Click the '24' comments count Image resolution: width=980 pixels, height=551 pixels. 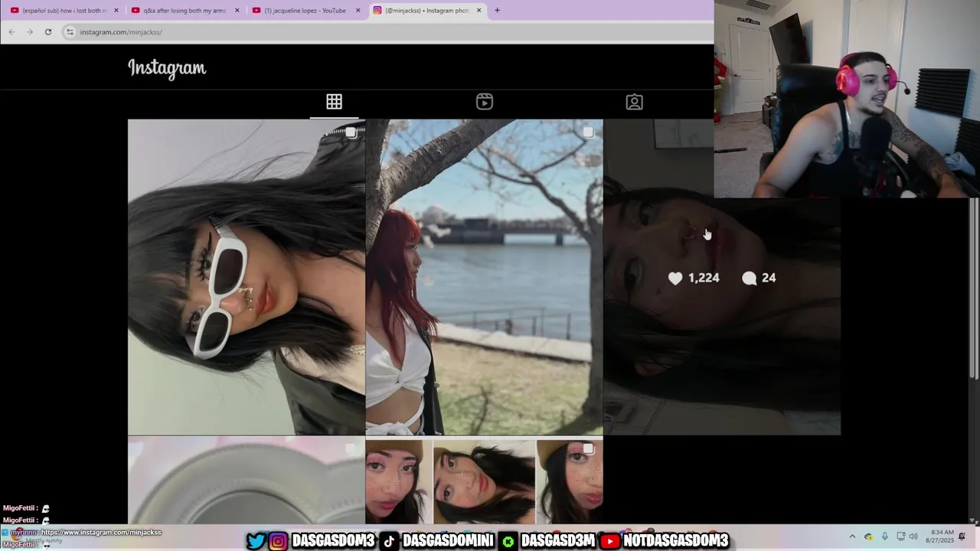[769, 278]
